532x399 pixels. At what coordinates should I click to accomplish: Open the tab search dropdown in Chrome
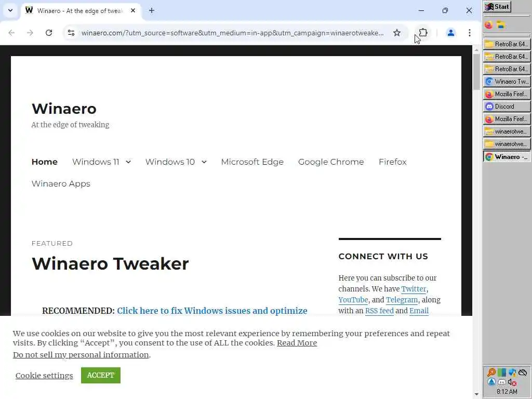10,10
